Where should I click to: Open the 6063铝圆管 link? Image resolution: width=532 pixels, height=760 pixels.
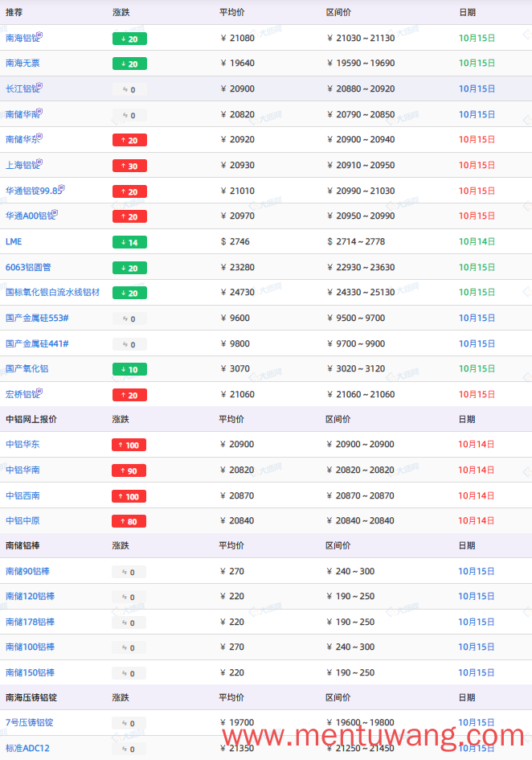click(x=28, y=267)
